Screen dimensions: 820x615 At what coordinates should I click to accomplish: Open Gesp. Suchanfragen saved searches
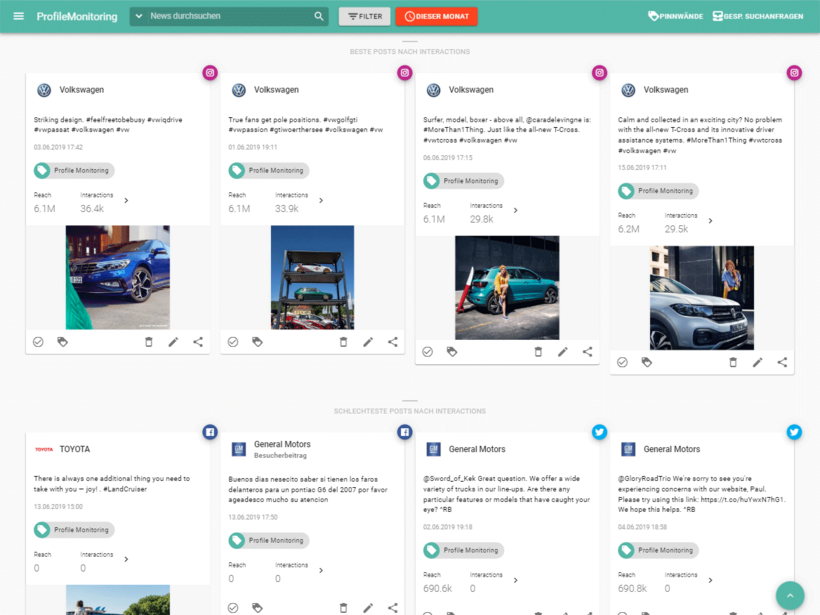pyautogui.click(x=758, y=16)
